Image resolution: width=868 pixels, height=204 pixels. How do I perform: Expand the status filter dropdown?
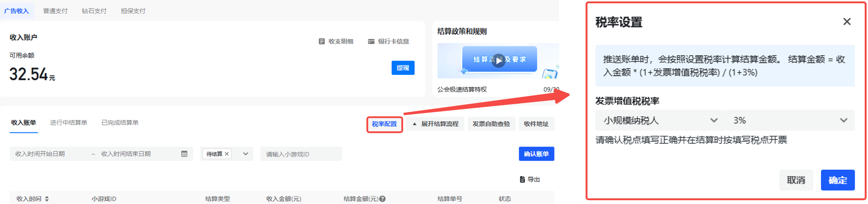click(x=246, y=154)
